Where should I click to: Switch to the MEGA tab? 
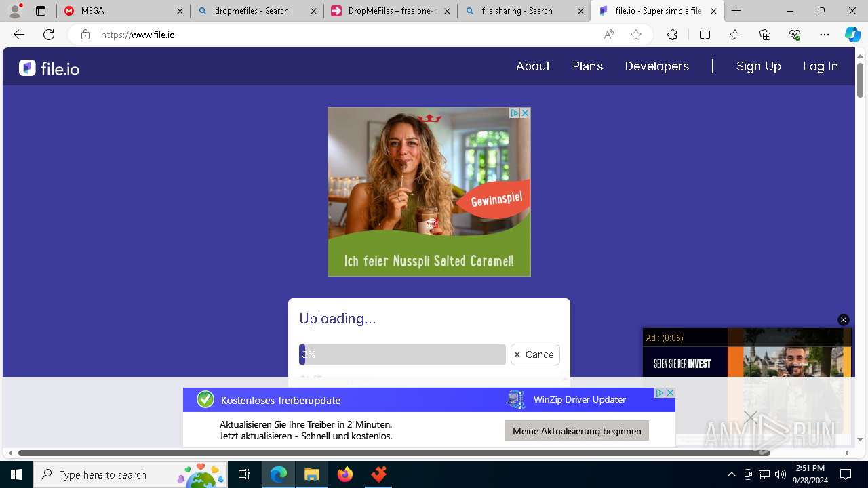122,11
